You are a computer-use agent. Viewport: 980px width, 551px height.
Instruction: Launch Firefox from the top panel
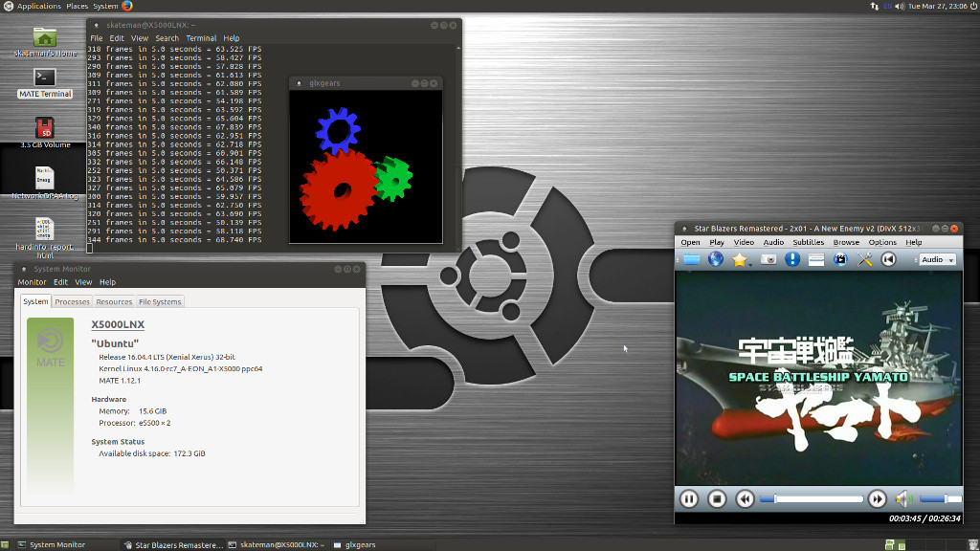click(127, 7)
